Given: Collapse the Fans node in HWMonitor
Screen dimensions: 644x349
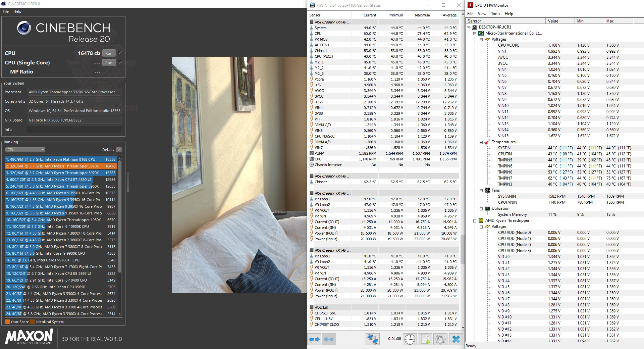Looking at the screenshot, I should pyautogui.click(x=481, y=190).
